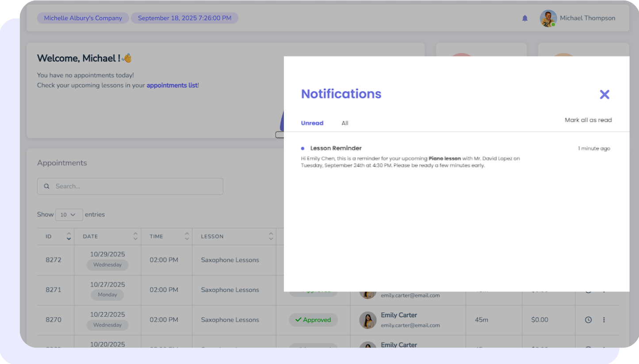Click Approved status for appointment 8270
639x364 pixels.
click(x=313, y=320)
